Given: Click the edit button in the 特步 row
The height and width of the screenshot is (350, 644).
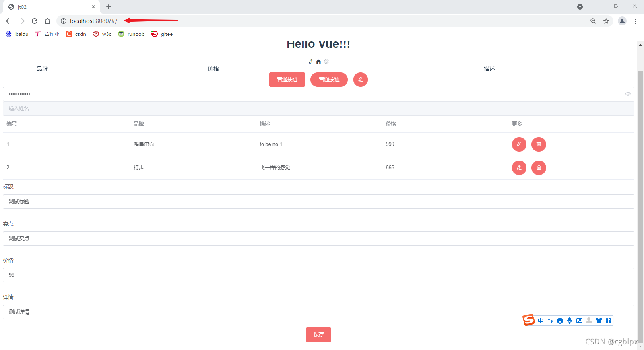Looking at the screenshot, I should (x=519, y=168).
